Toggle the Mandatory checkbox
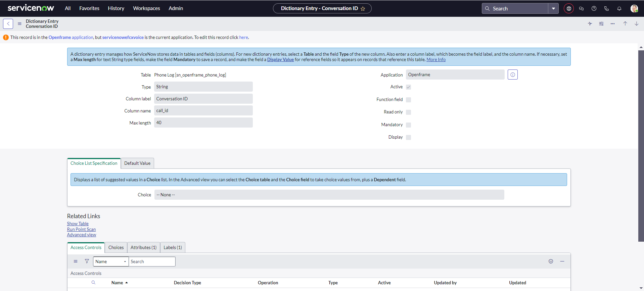Screen dimensions: 644x291 (409, 125)
